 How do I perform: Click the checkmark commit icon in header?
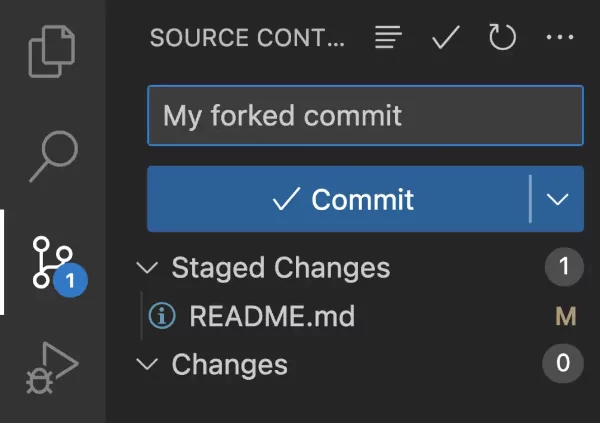[x=445, y=39]
